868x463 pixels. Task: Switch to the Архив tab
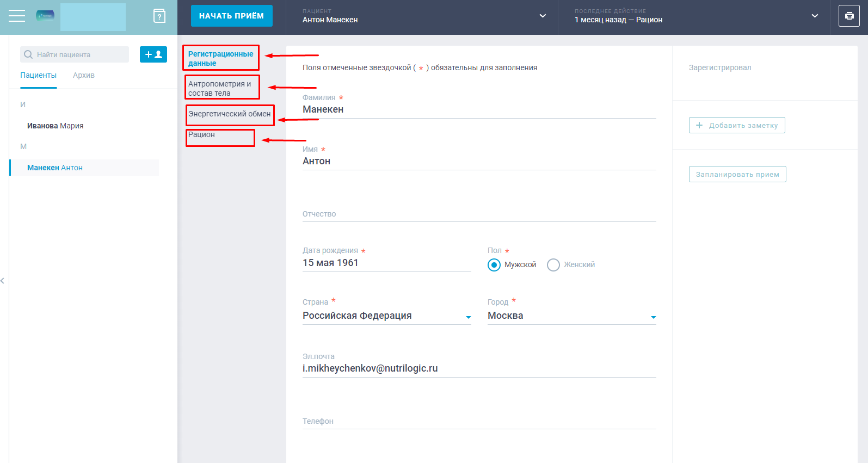(x=84, y=75)
